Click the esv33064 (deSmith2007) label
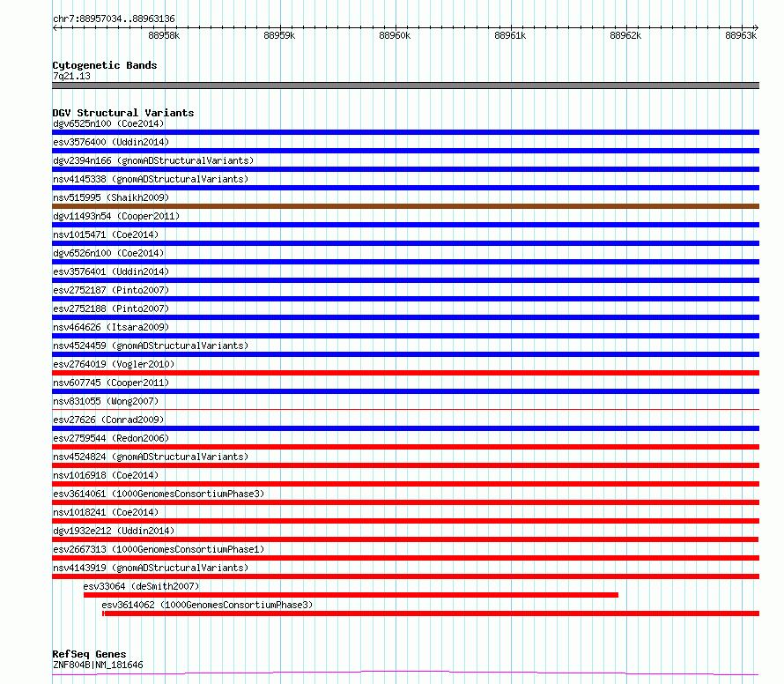This screenshot has width=784, height=684. click(x=141, y=586)
